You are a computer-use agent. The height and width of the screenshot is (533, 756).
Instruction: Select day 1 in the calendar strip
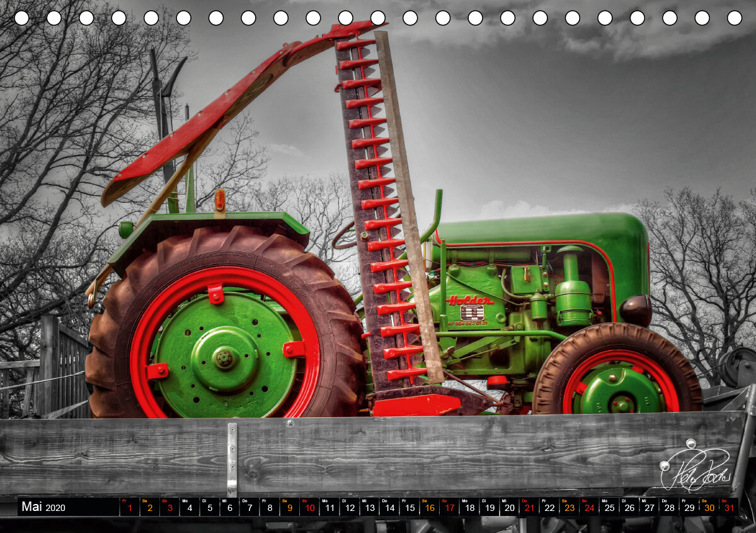point(130,507)
